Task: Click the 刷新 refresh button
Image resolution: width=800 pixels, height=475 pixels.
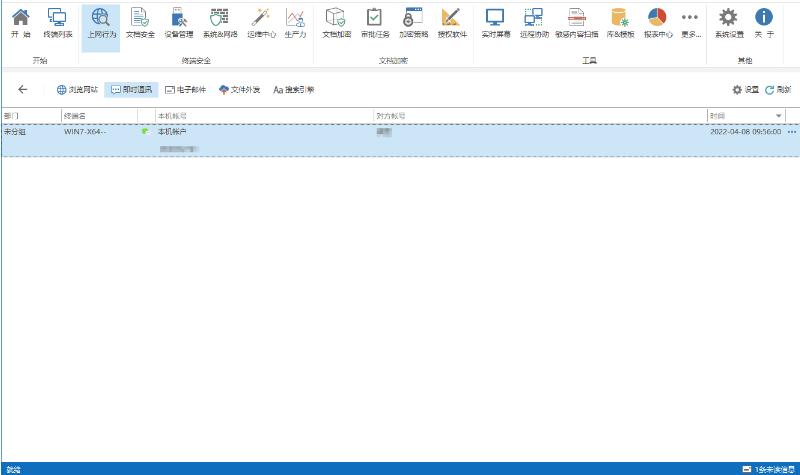Action: (x=777, y=90)
